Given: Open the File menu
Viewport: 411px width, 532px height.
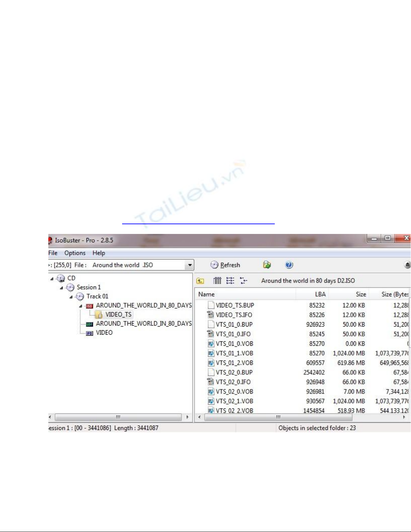Looking at the screenshot, I should coord(53,253).
